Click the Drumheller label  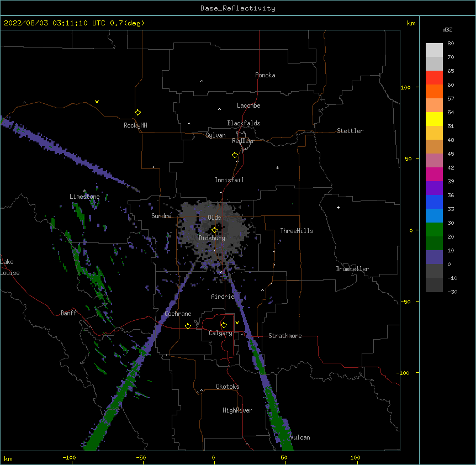352,269
